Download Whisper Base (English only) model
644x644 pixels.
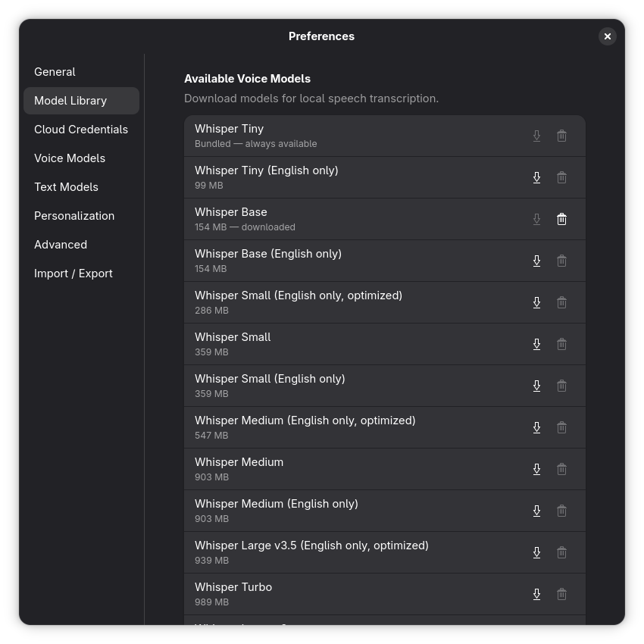point(536,261)
